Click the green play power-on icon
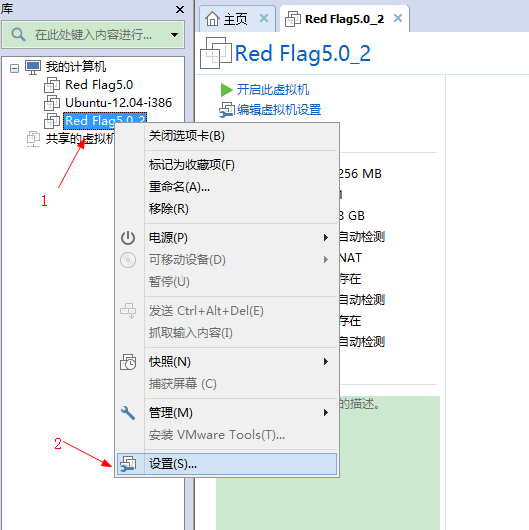 [226, 90]
